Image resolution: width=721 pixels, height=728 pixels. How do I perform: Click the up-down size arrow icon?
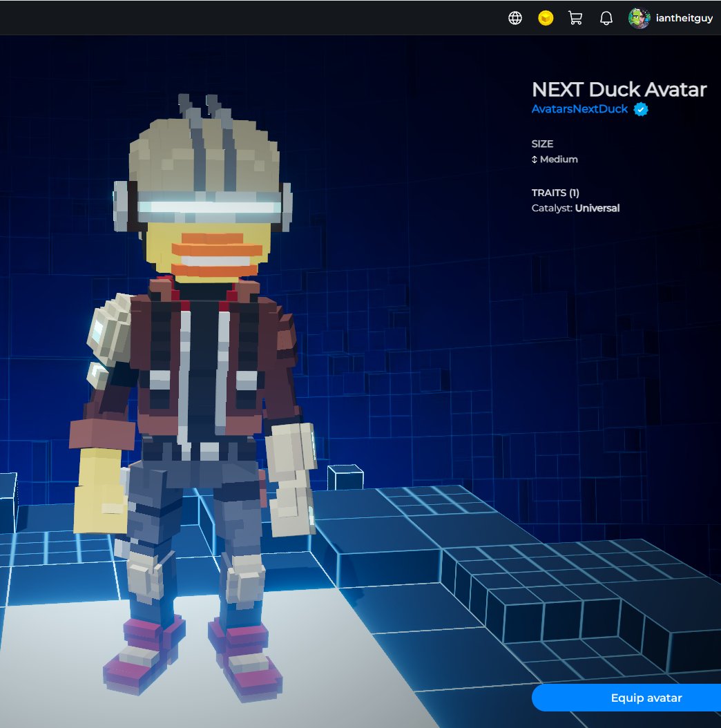tap(535, 160)
